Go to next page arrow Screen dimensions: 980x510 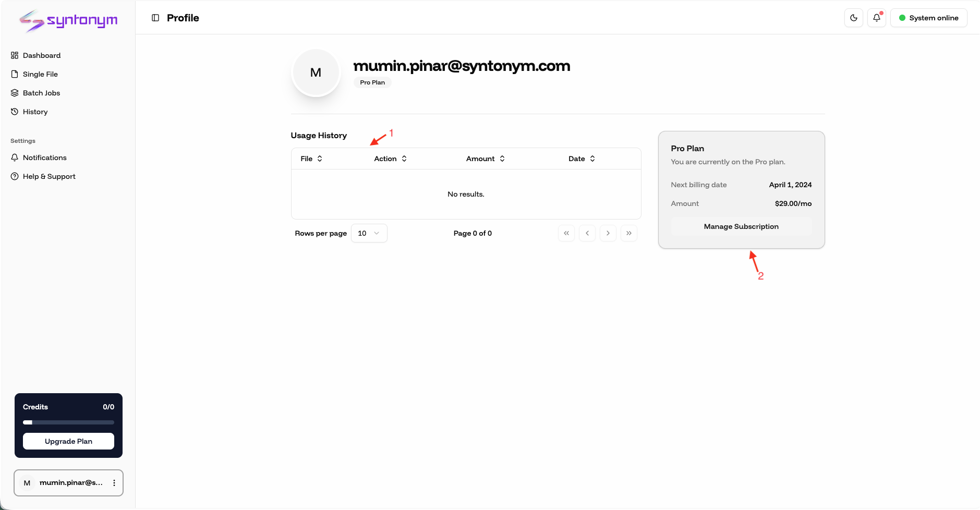click(x=608, y=233)
